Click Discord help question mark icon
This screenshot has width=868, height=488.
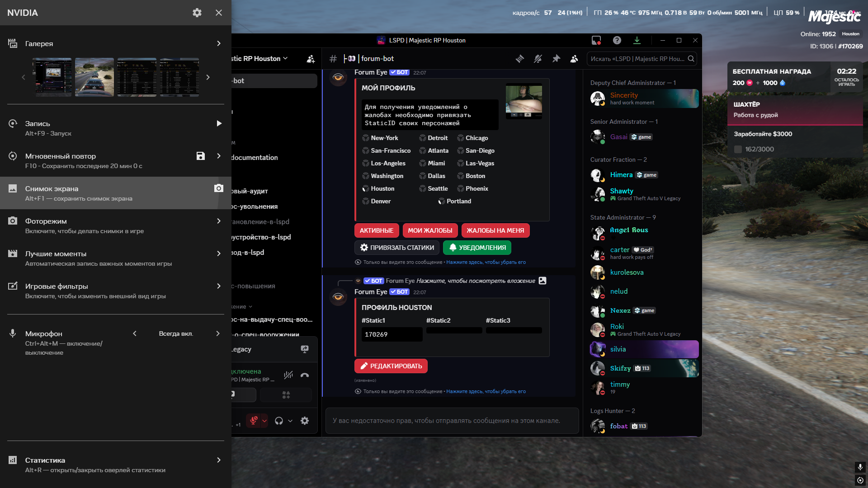click(617, 40)
